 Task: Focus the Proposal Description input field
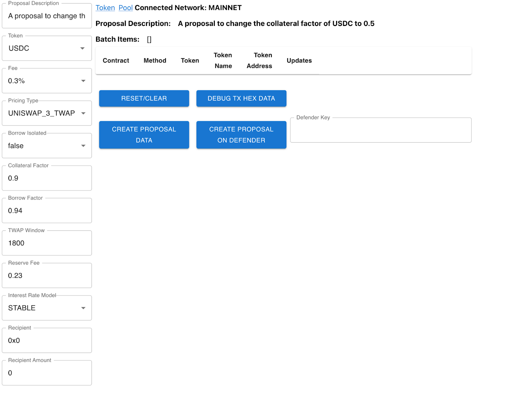(47, 16)
